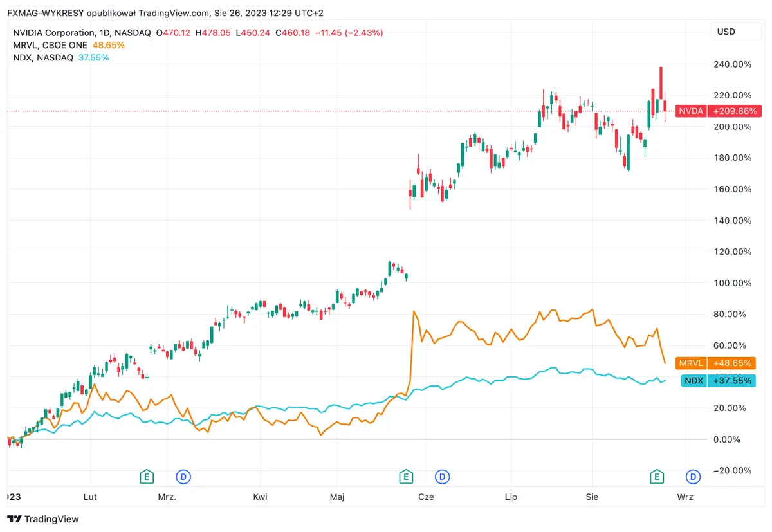Click the March earnings "E" marker
The image size is (772, 532).
(x=147, y=477)
